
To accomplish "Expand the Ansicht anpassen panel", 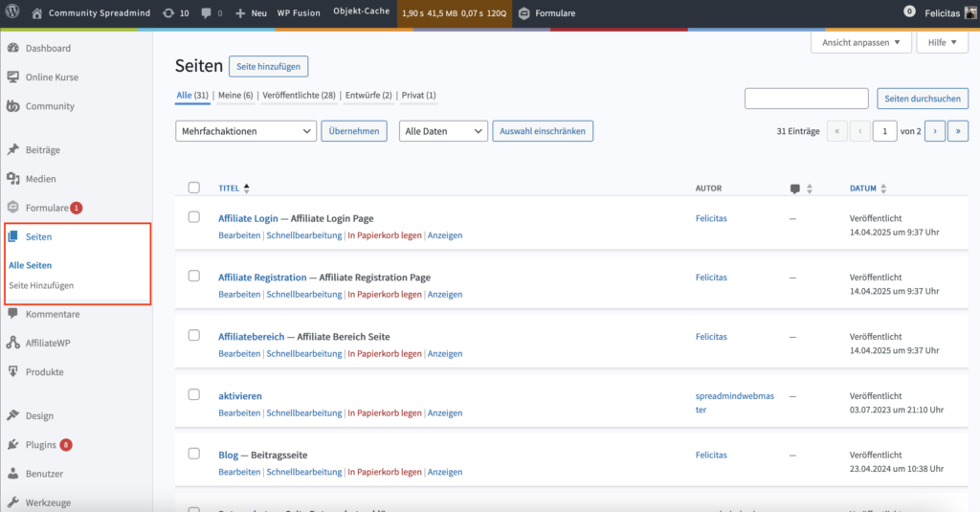I will tap(860, 43).
